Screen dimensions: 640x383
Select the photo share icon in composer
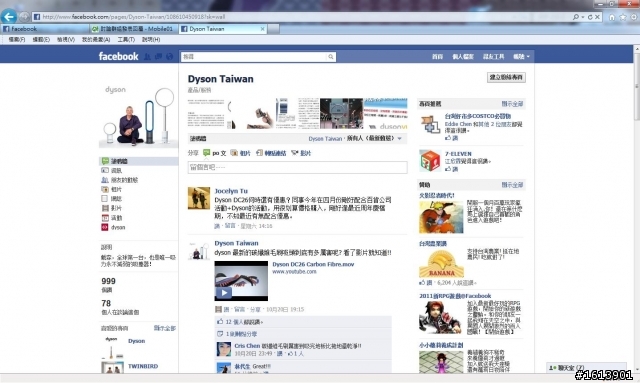pos(234,153)
